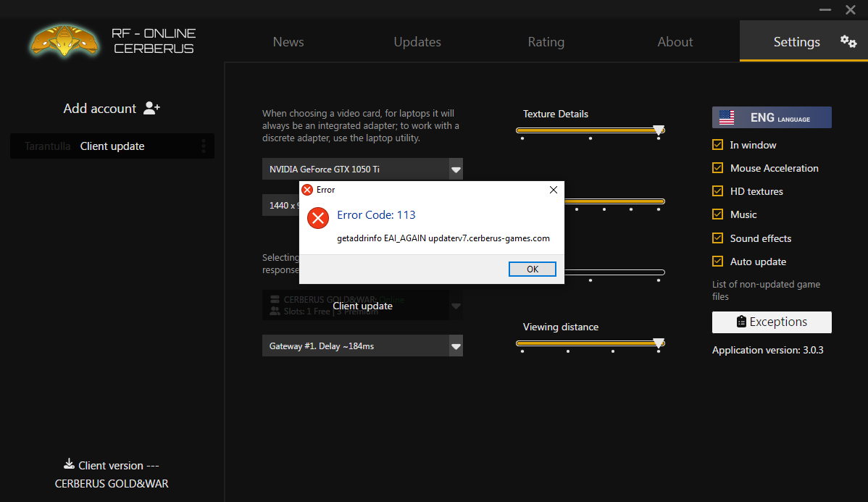Open the About tab
Screen dimensions: 868x502
675,42
